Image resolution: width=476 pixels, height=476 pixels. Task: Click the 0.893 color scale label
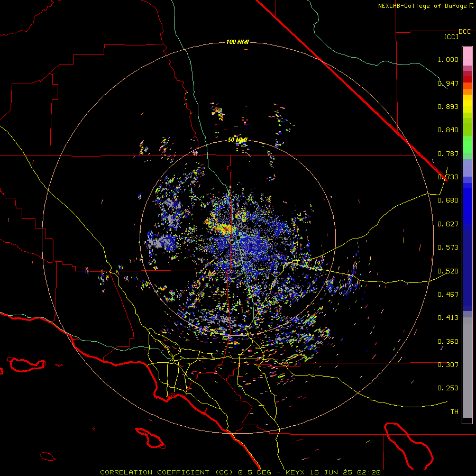pyautogui.click(x=448, y=106)
